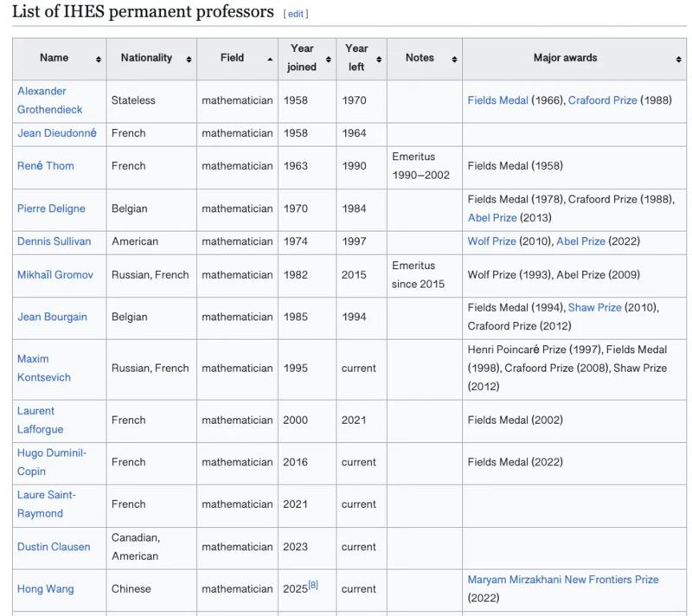Click 'Fields Medal (1958)' in René Thom's row
692x616 pixels.
[516, 166]
